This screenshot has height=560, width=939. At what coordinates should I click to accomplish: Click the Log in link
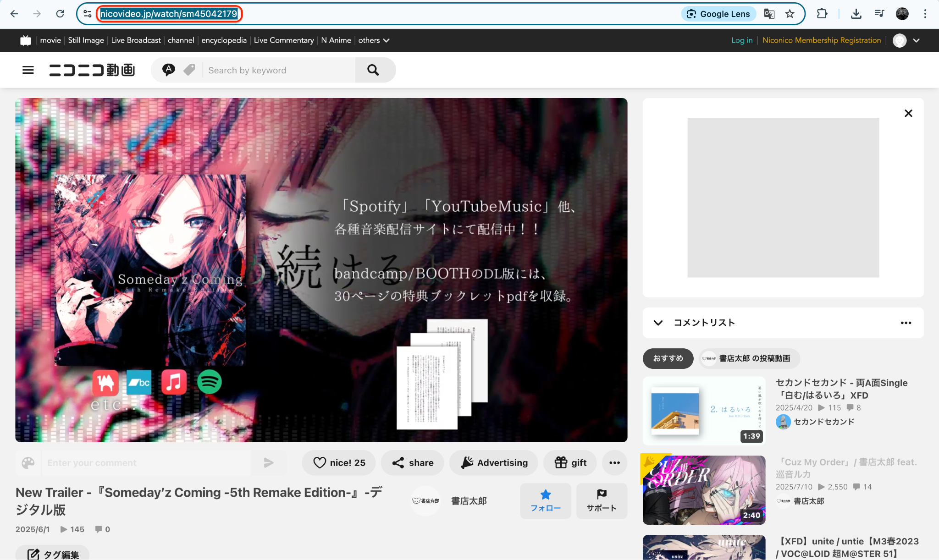tap(742, 40)
